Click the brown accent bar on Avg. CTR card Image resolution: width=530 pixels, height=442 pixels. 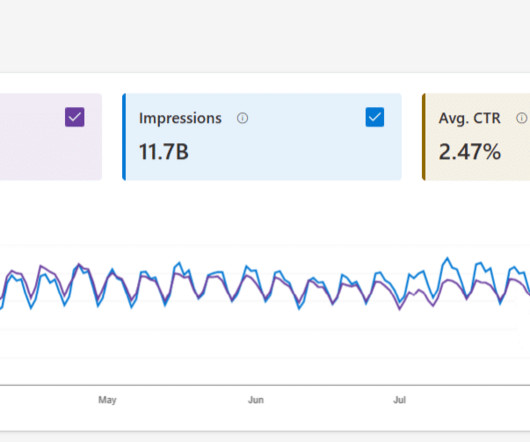[424, 137]
